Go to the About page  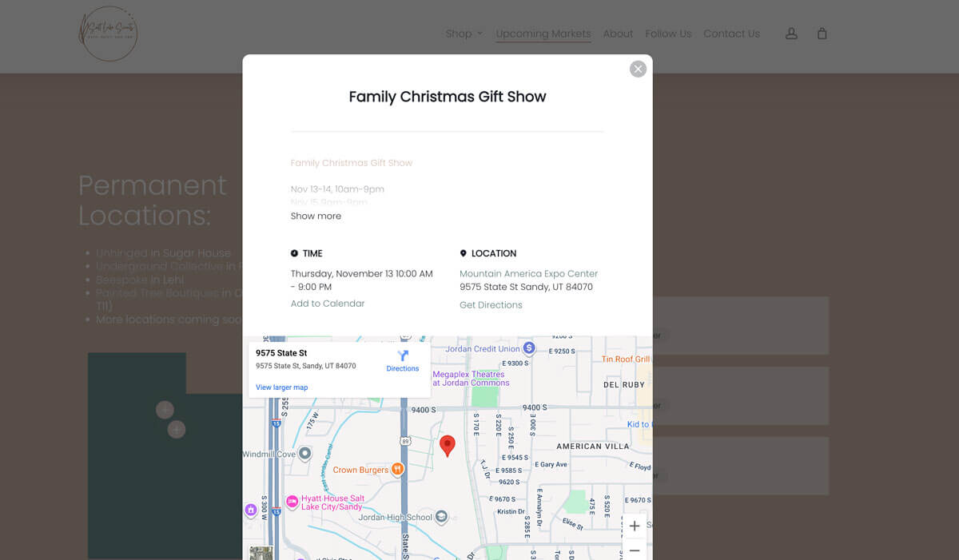618,34
